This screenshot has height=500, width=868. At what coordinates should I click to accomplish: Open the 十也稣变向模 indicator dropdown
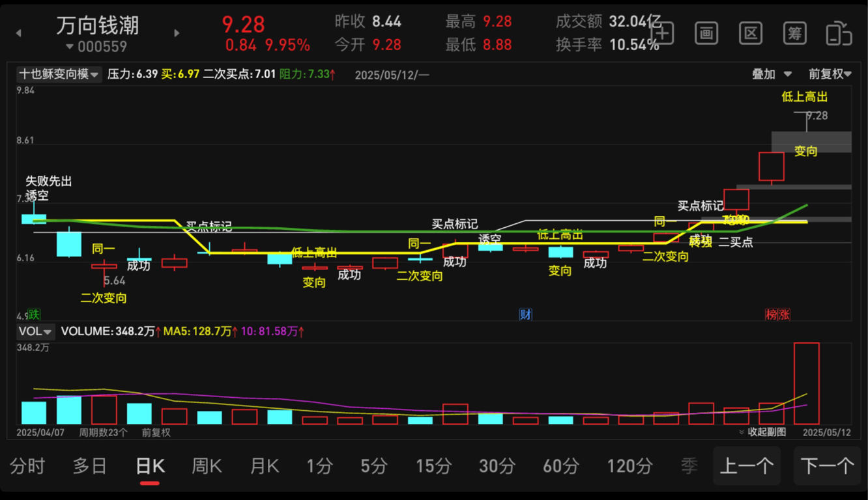point(59,74)
